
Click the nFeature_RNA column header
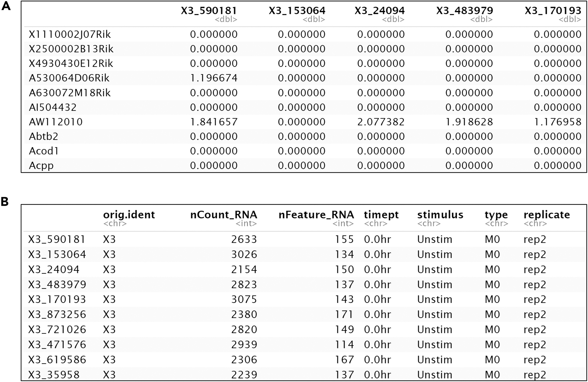(316, 215)
